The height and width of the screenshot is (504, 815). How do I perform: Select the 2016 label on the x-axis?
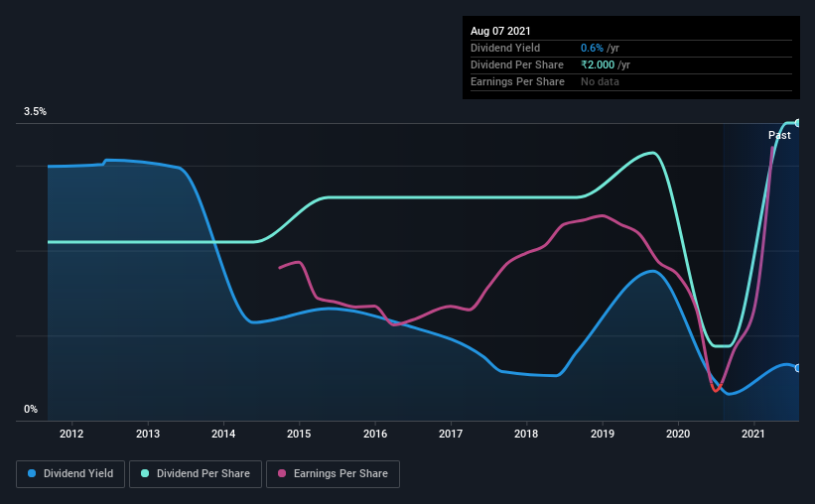click(375, 434)
